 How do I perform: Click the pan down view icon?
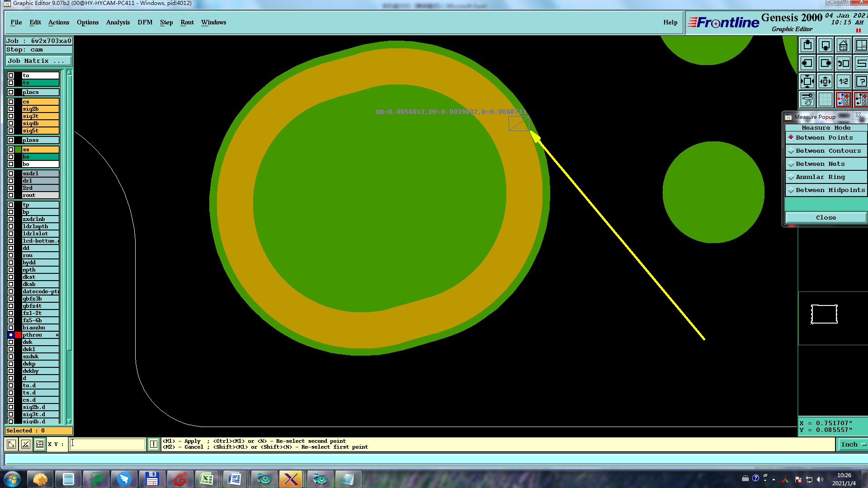pos(826,46)
